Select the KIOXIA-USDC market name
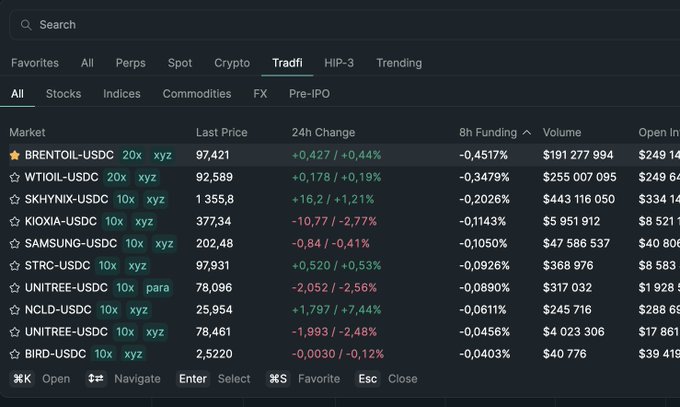The image size is (680, 407). click(x=61, y=221)
